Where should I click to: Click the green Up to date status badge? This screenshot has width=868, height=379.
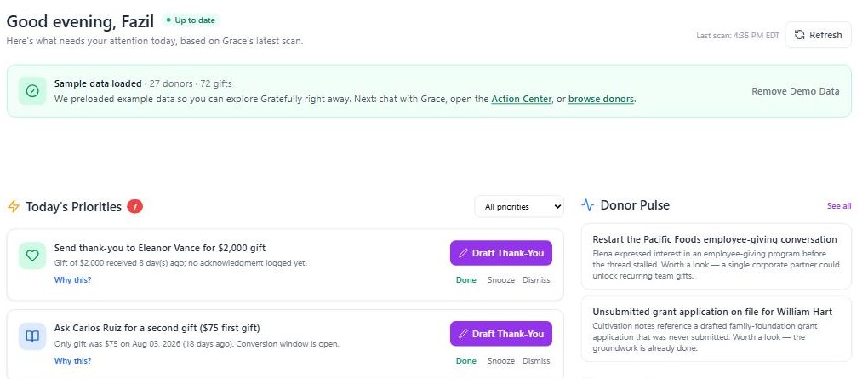click(x=191, y=20)
